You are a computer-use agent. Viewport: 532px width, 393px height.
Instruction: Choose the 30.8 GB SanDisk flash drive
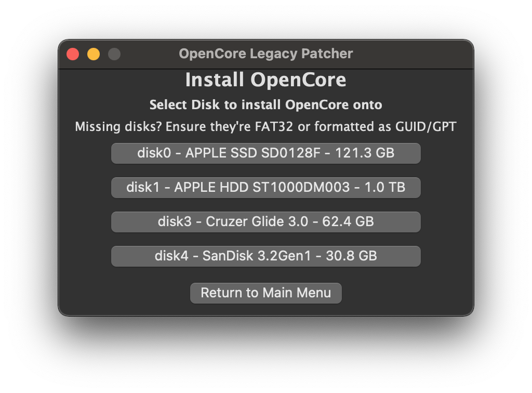(265, 256)
